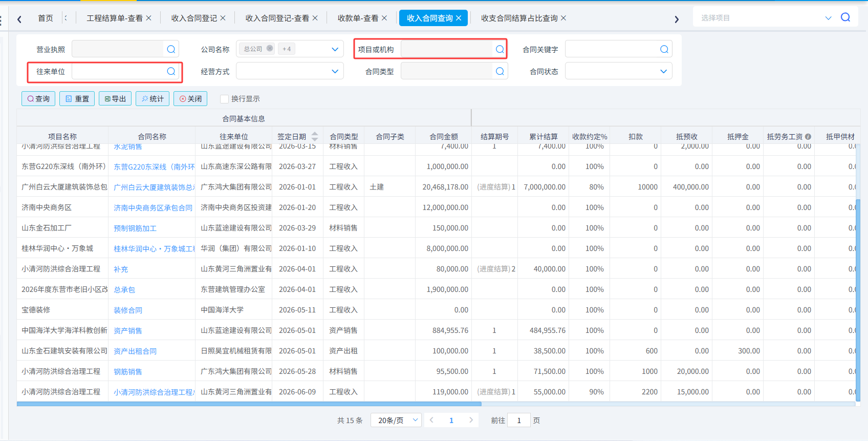
Task: Click the info icon beside 抵劳务工资 header
Action: click(808, 137)
